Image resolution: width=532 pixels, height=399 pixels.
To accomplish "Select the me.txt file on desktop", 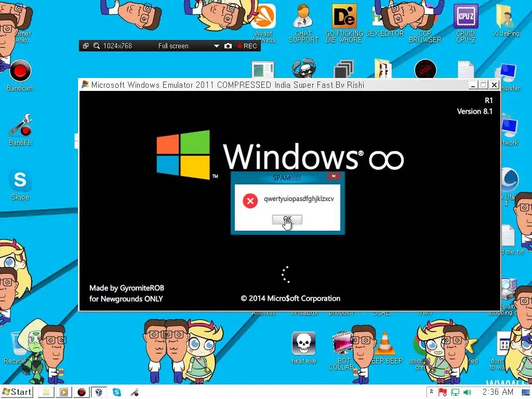I will [511, 239].
